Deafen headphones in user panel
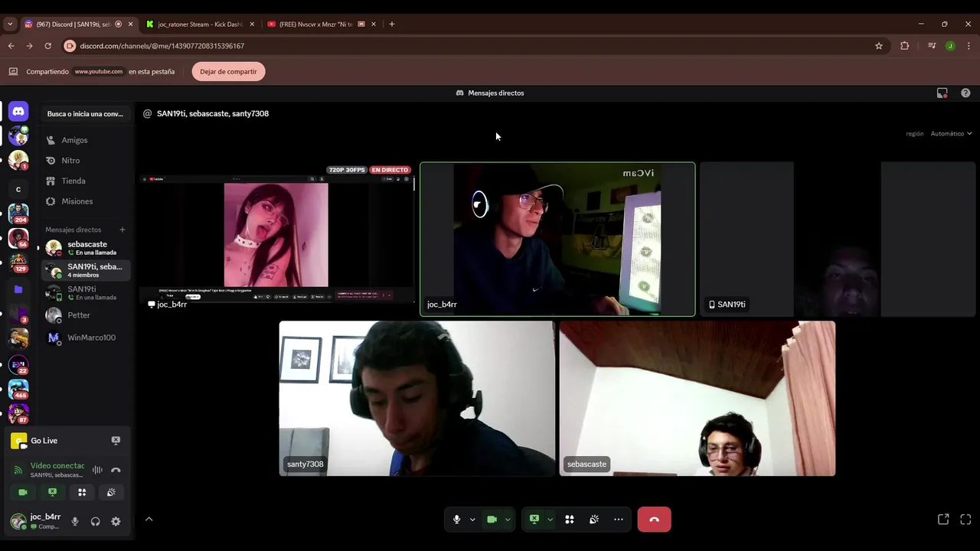The width and height of the screenshot is (980, 551). pos(95,521)
